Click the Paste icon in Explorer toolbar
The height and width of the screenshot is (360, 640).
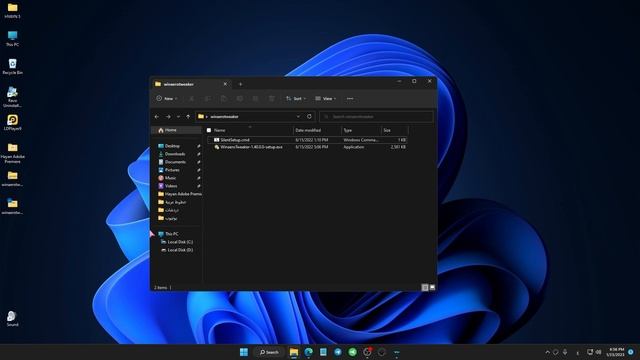click(x=224, y=99)
